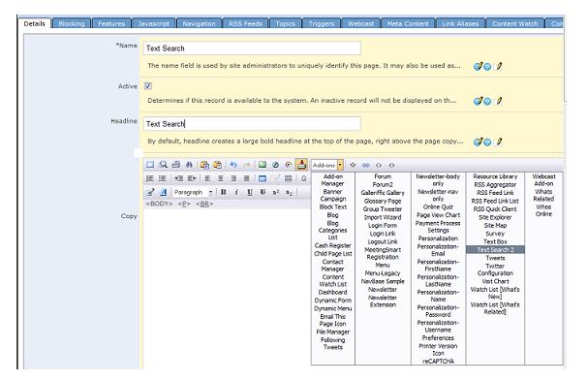
Task: Open the RSS Feeds tab
Action: (x=245, y=23)
